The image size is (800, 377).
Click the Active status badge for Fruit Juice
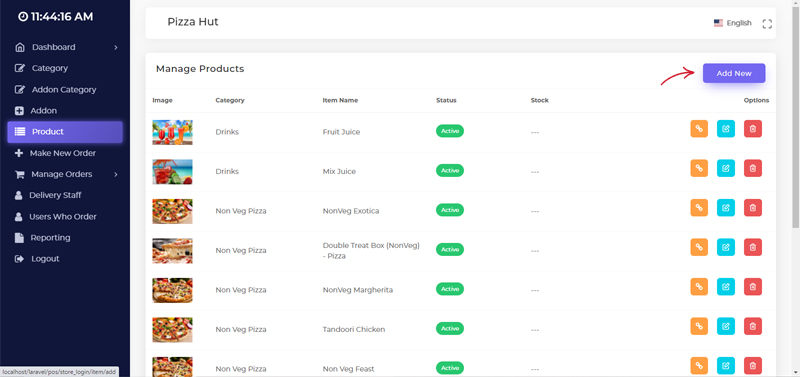pos(449,131)
